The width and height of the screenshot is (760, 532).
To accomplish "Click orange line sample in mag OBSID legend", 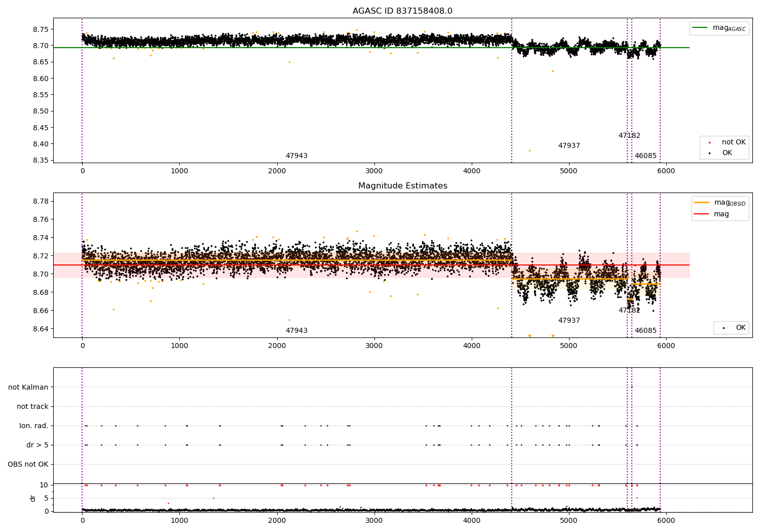I will (x=701, y=203).
